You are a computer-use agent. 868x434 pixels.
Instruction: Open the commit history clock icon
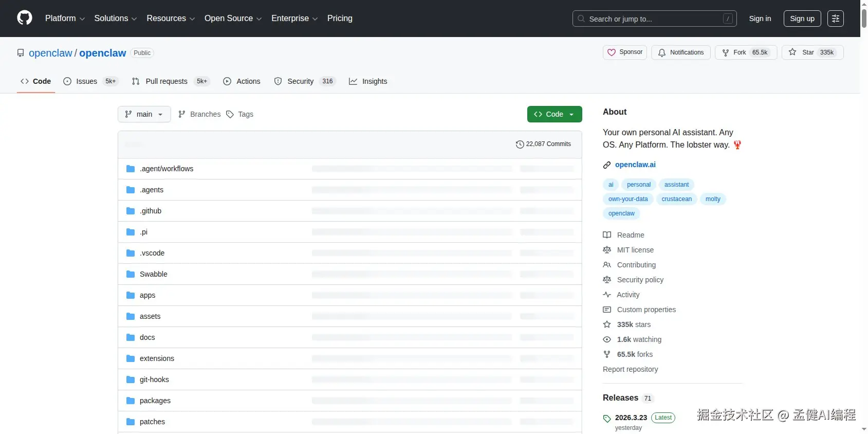[520, 144]
